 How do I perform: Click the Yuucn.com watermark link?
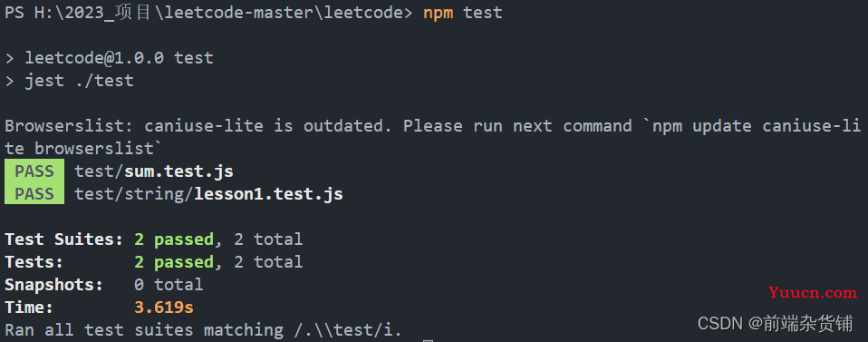point(812,293)
